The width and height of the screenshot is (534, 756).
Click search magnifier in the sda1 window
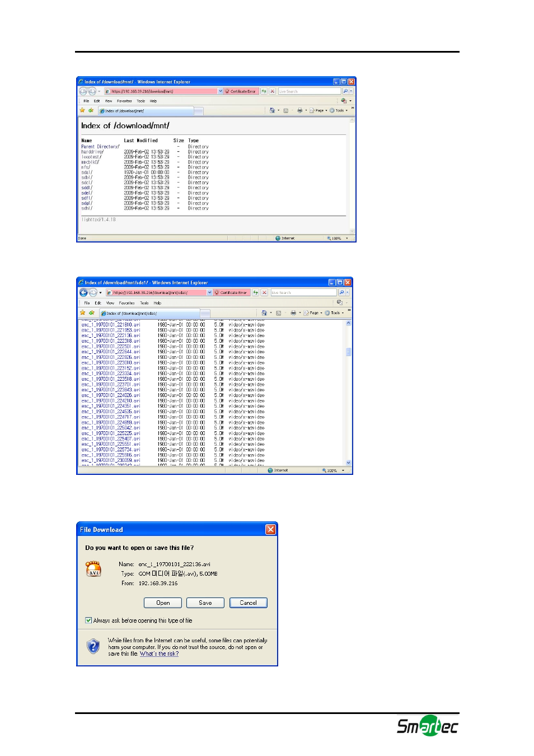[x=341, y=292]
